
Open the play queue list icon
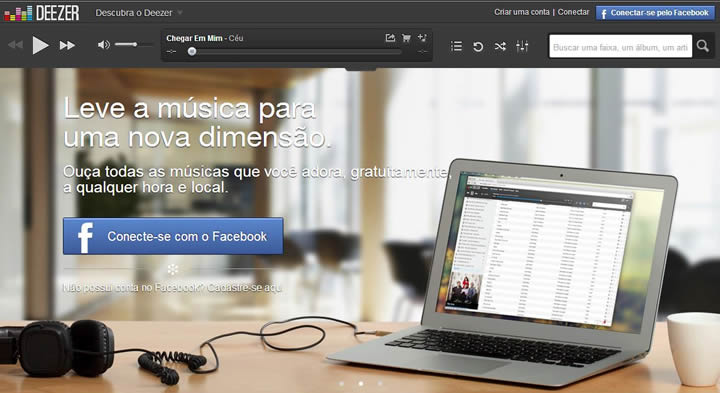pyautogui.click(x=456, y=46)
